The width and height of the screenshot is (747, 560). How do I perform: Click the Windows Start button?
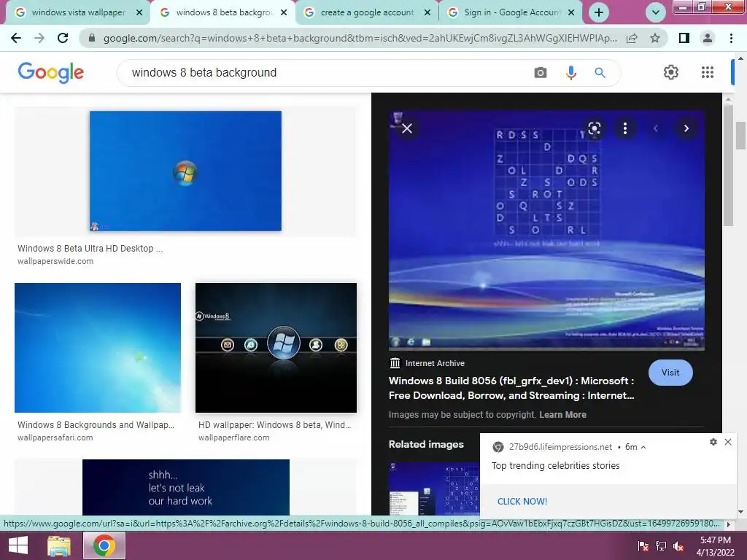[x=18, y=545]
